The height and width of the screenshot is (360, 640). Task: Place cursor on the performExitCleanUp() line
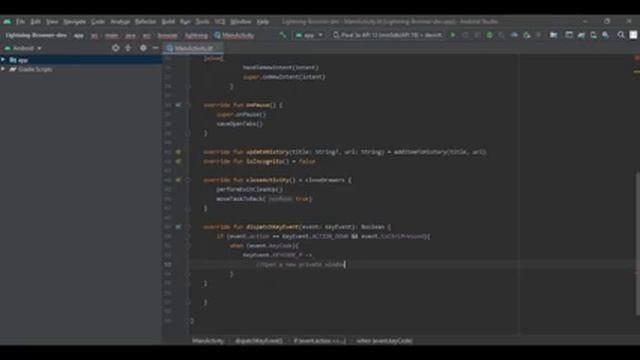[249, 189]
